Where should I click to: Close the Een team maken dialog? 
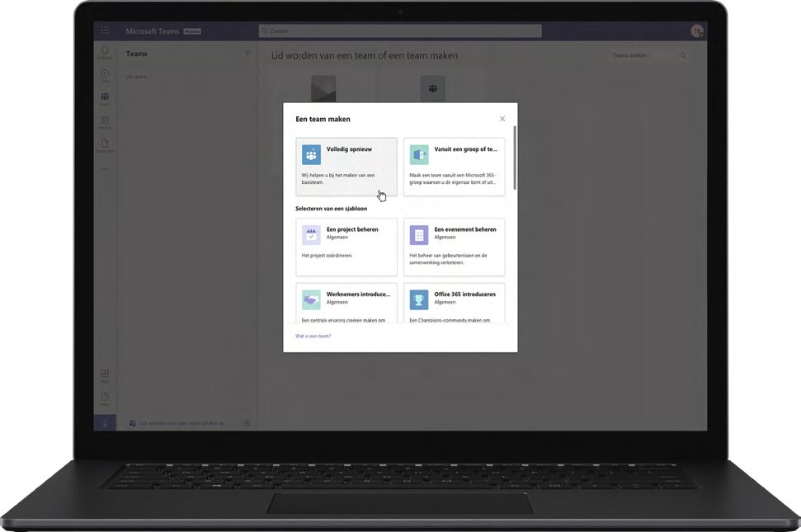502,119
